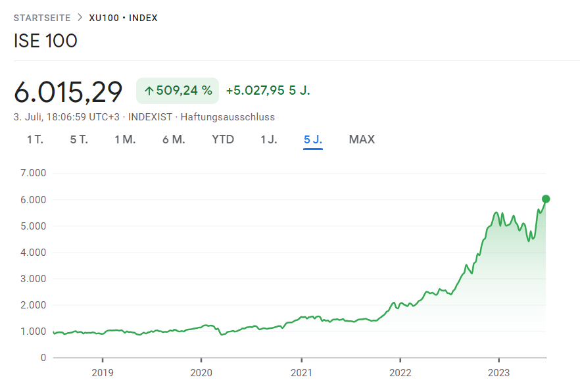Click the 509,24 % change badge
Image resolution: width=580 pixels, height=392 pixels.
[x=178, y=91]
